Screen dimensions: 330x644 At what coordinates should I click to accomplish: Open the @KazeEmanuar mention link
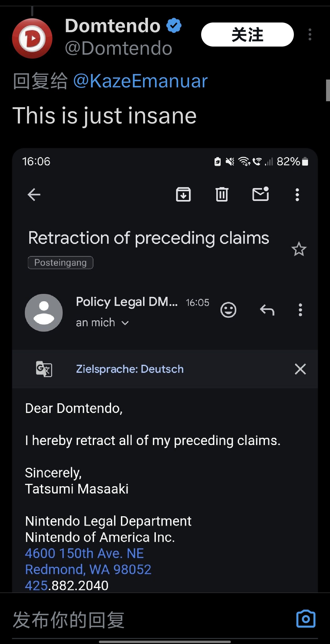(x=140, y=81)
